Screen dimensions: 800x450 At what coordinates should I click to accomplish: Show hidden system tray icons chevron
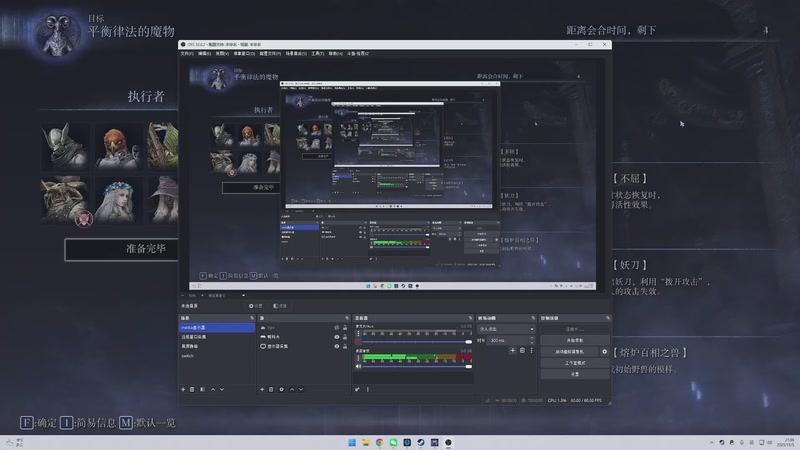click(712, 442)
